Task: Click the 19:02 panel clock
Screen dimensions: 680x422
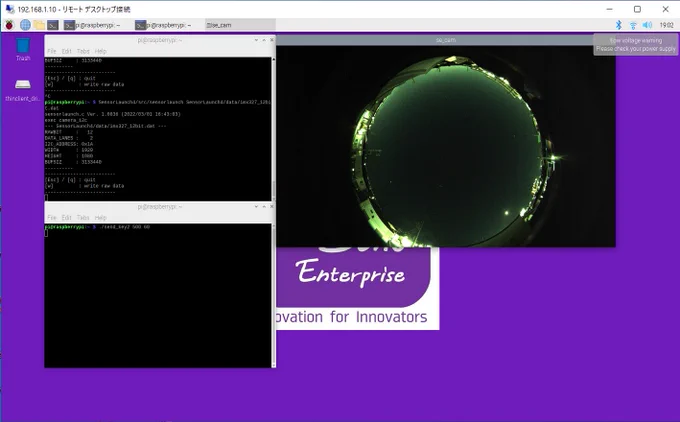Action: pos(667,25)
